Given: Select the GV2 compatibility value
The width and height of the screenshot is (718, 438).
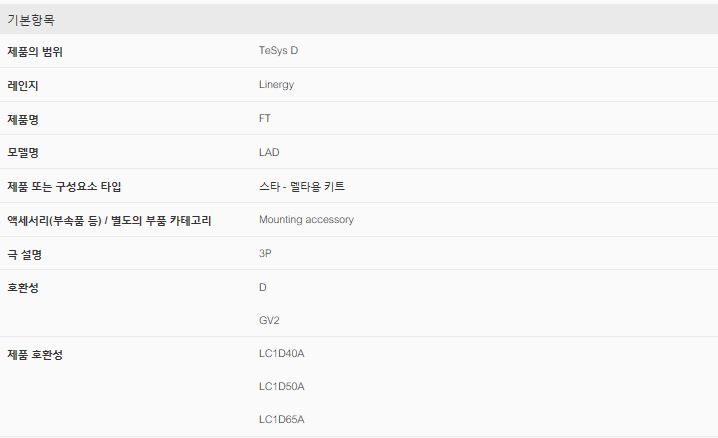Looking at the screenshot, I should pyautogui.click(x=269, y=320).
